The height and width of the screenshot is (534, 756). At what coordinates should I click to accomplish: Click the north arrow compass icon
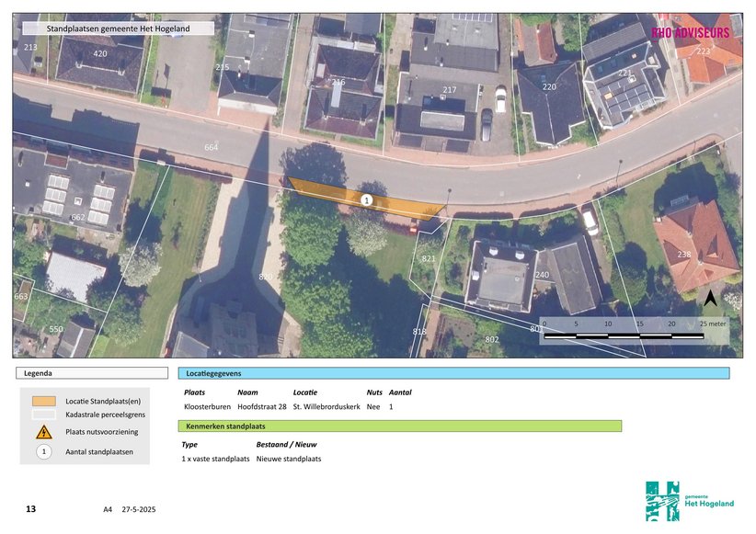(x=710, y=298)
